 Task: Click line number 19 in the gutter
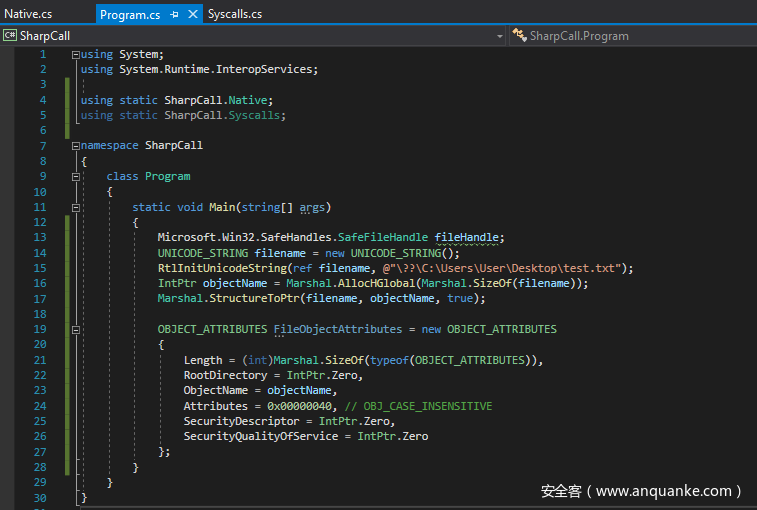click(x=40, y=329)
